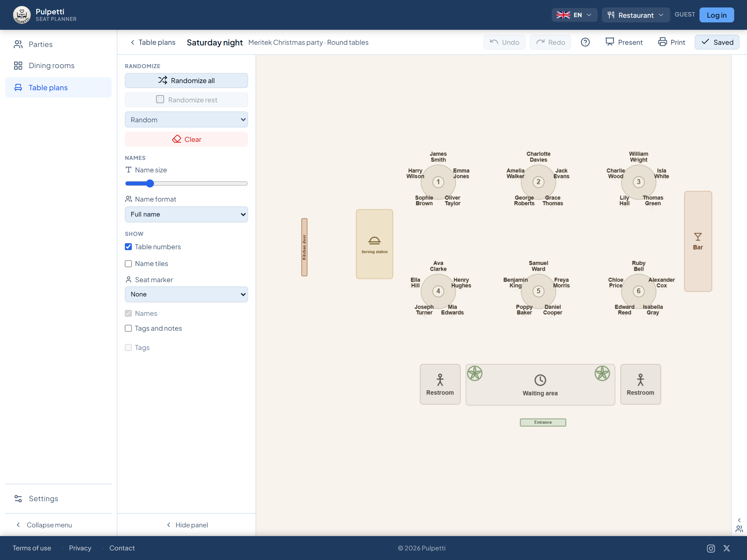The height and width of the screenshot is (560, 747).
Task: Uncheck the Table numbers checkbox
Action: tap(128, 247)
